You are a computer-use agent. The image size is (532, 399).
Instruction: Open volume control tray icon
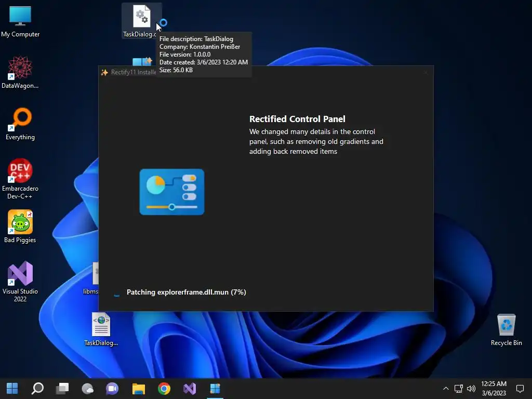pos(471,389)
